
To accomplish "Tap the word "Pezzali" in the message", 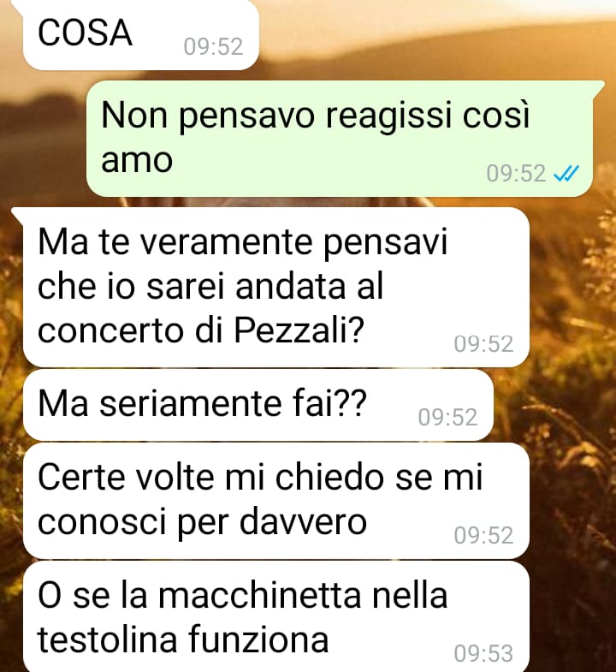I will pos(293,330).
